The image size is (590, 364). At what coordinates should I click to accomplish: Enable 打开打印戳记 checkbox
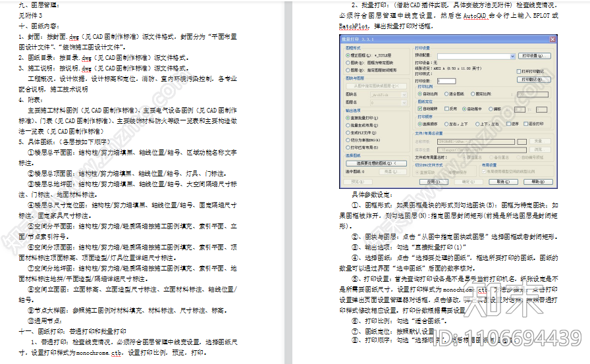point(519,72)
